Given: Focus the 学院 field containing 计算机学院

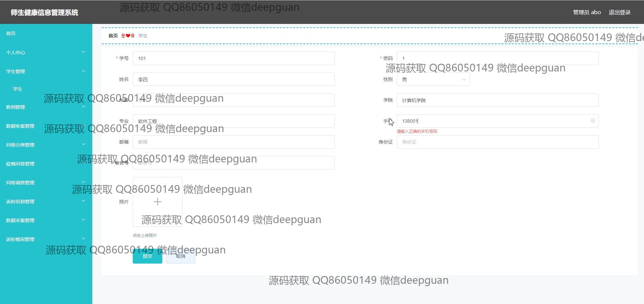Looking at the screenshot, I should tap(497, 100).
